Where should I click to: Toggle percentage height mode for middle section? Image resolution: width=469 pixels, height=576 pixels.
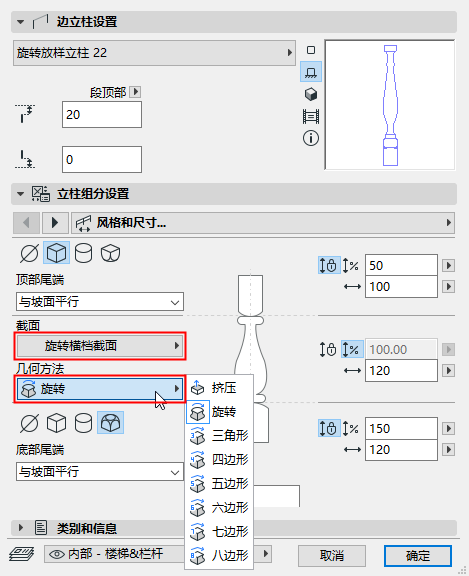point(352,349)
